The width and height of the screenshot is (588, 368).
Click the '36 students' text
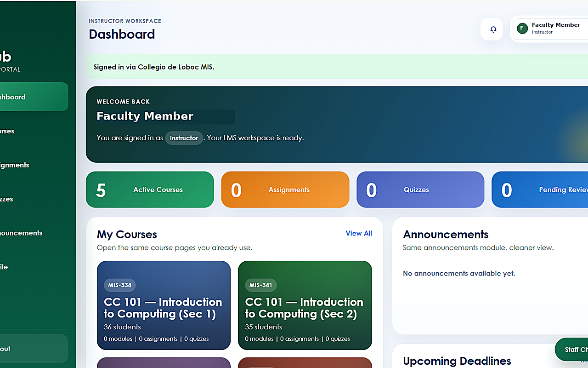pos(122,327)
